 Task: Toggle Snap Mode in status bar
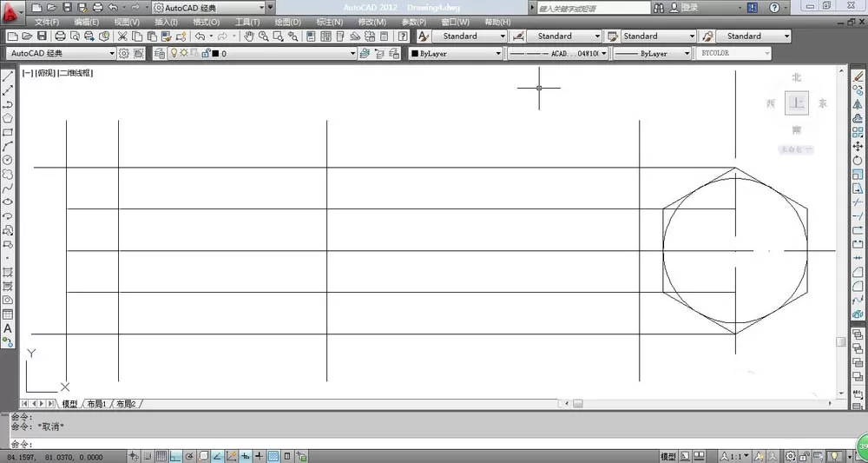(x=148, y=456)
